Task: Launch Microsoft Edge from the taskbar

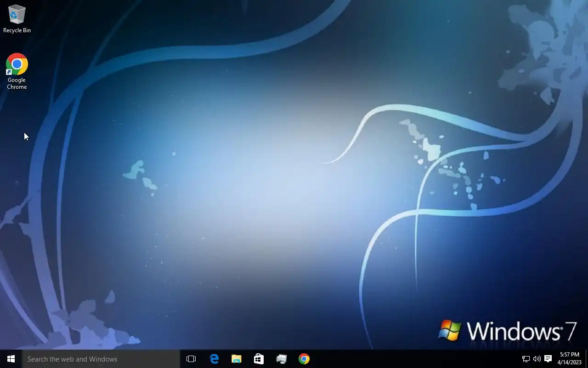Action: [x=214, y=359]
